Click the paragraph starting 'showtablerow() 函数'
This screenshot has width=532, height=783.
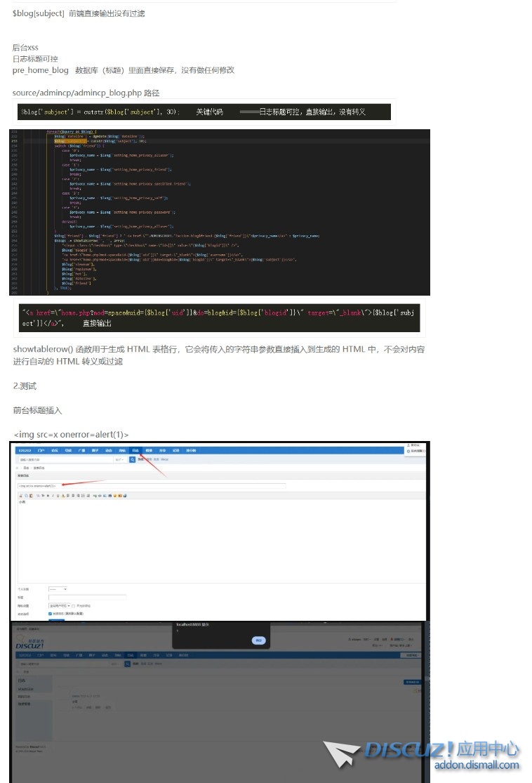click(x=218, y=355)
